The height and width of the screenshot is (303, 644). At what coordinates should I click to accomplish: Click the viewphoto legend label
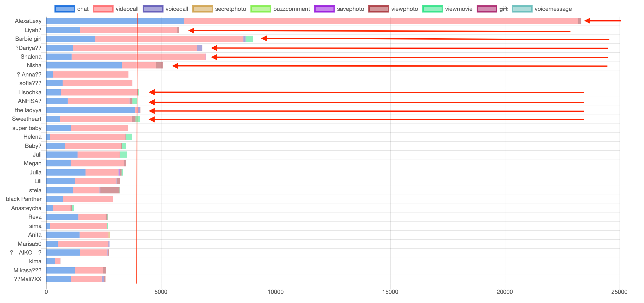pyautogui.click(x=405, y=9)
